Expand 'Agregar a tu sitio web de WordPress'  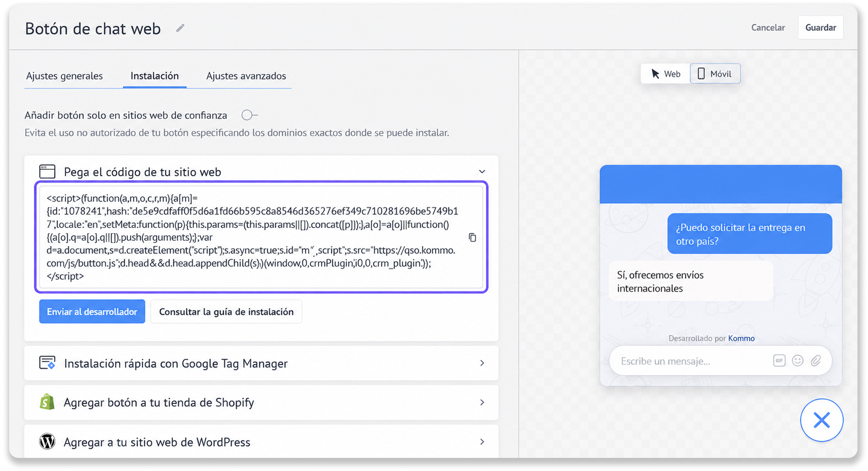482,442
